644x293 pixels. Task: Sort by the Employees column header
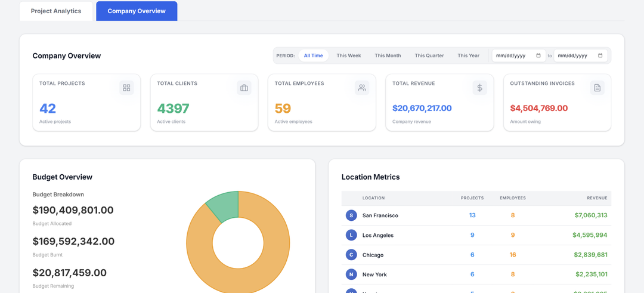(513, 198)
